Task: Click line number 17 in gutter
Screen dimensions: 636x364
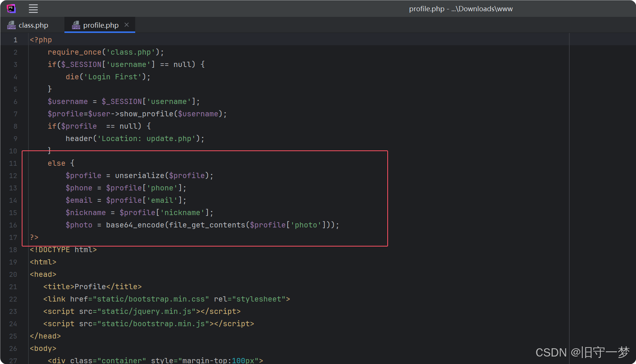Action: click(x=13, y=238)
